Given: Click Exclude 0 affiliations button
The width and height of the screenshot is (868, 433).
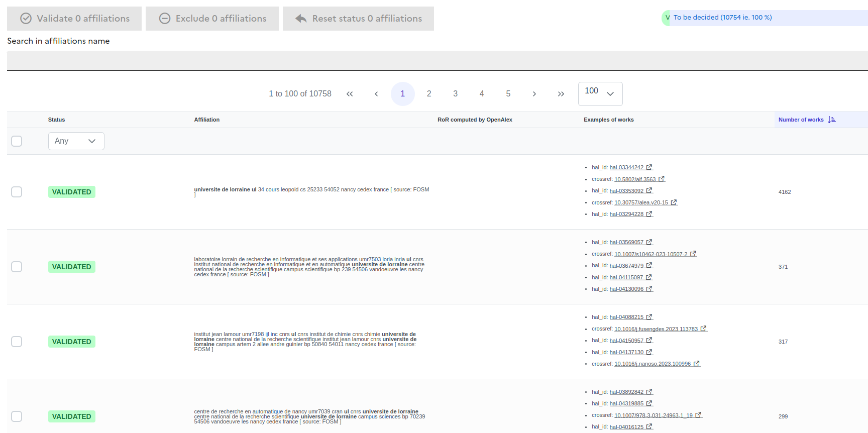Looking at the screenshot, I should click(212, 19).
